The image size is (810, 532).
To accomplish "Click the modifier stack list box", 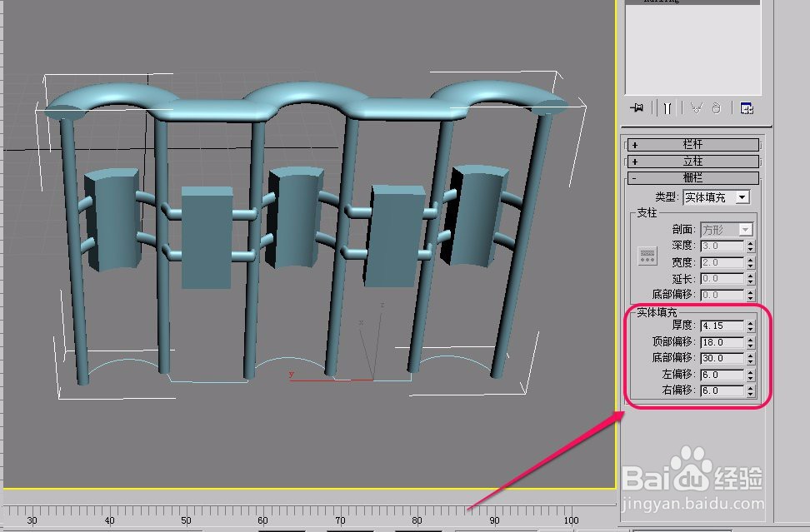I will [x=692, y=49].
